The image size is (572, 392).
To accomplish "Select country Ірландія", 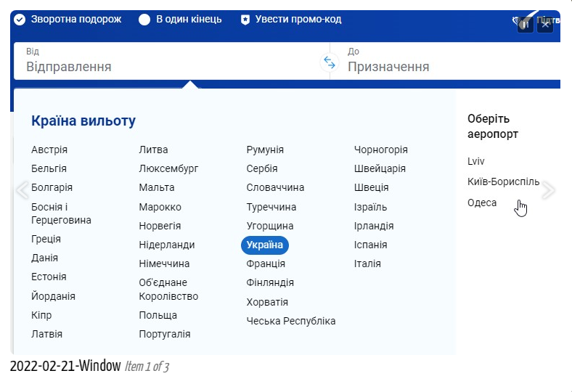I will pos(374,226).
